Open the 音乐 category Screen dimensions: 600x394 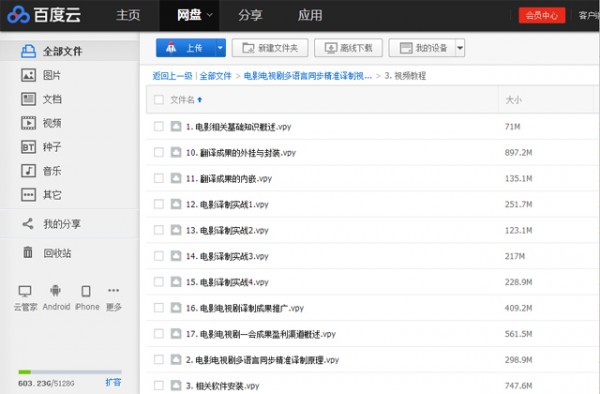(41, 171)
